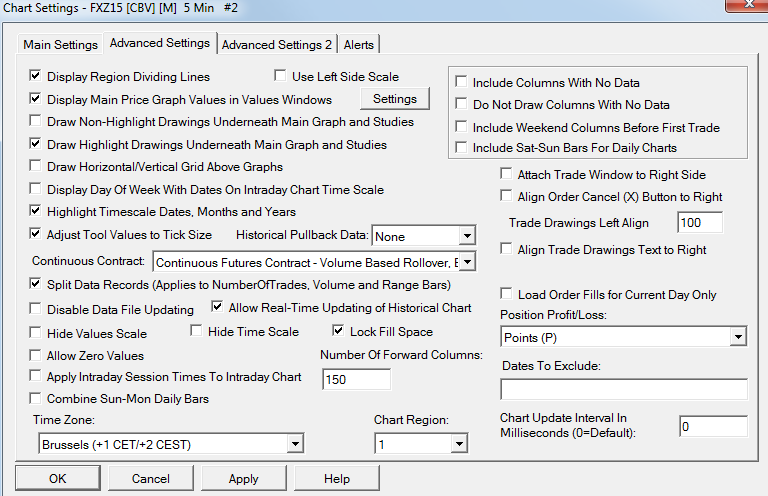The width and height of the screenshot is (768, 496).
Task: Open the Time Zone dropdown
Action: click(294, 443)
